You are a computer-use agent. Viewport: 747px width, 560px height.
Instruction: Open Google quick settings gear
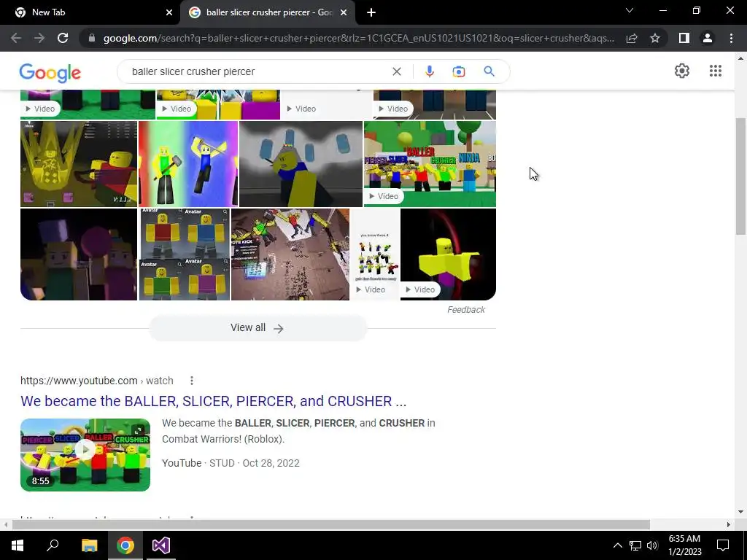[682, 71]
